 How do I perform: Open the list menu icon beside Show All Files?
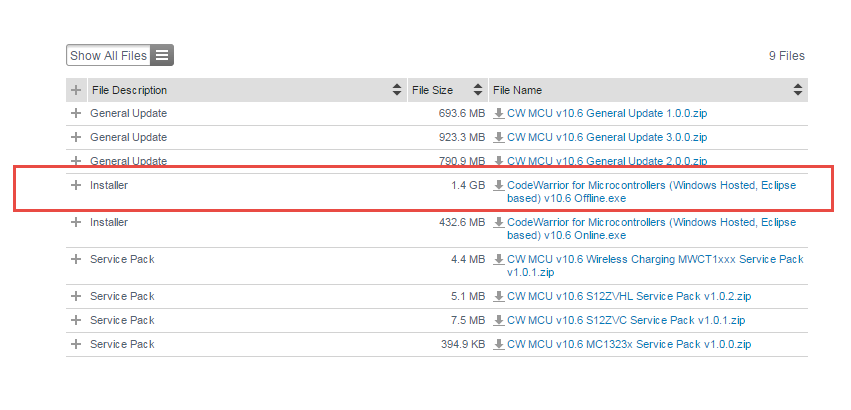click(162, 55)
